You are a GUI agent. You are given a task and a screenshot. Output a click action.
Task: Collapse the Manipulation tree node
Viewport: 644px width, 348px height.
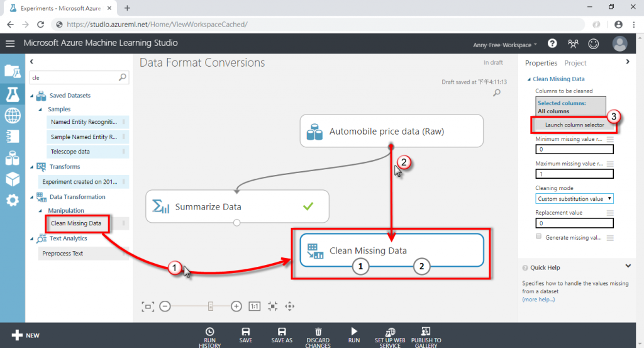pyautogui.click(x=40, y=211)
